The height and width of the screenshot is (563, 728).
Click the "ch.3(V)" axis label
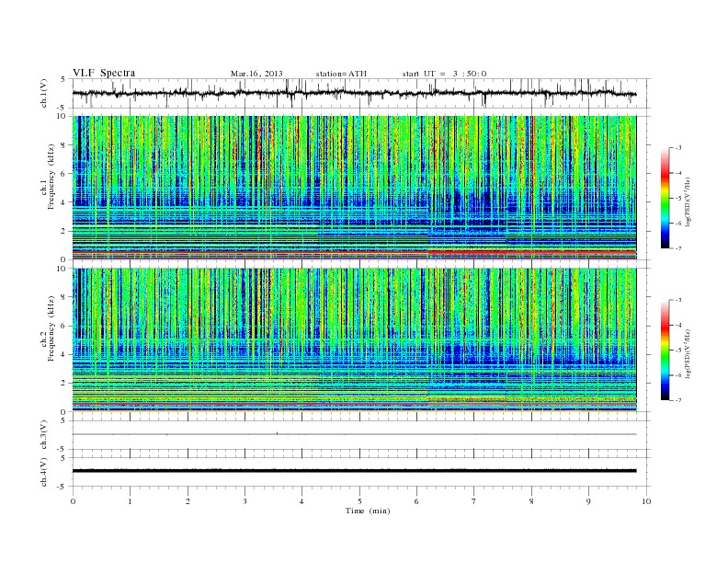(x=44, y=435)
